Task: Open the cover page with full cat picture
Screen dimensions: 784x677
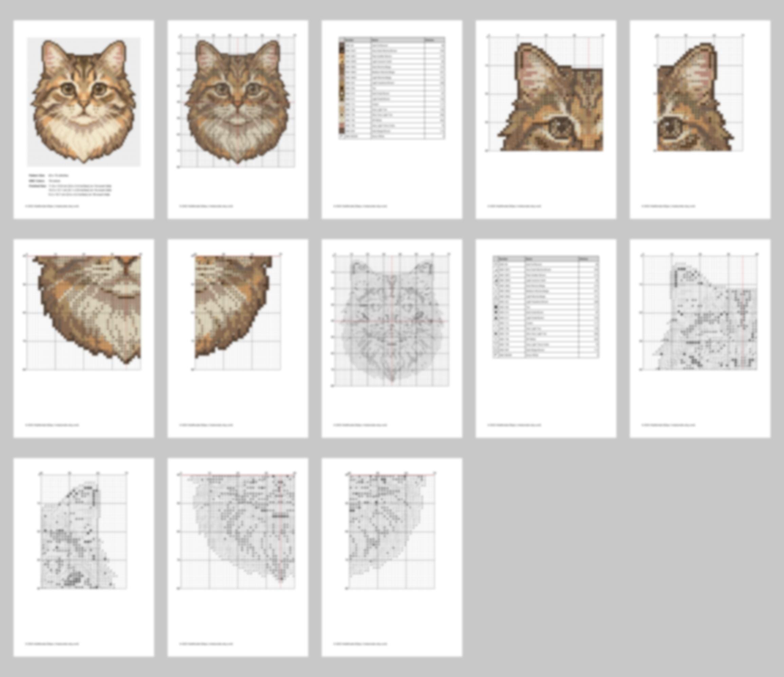Action: 83,119
